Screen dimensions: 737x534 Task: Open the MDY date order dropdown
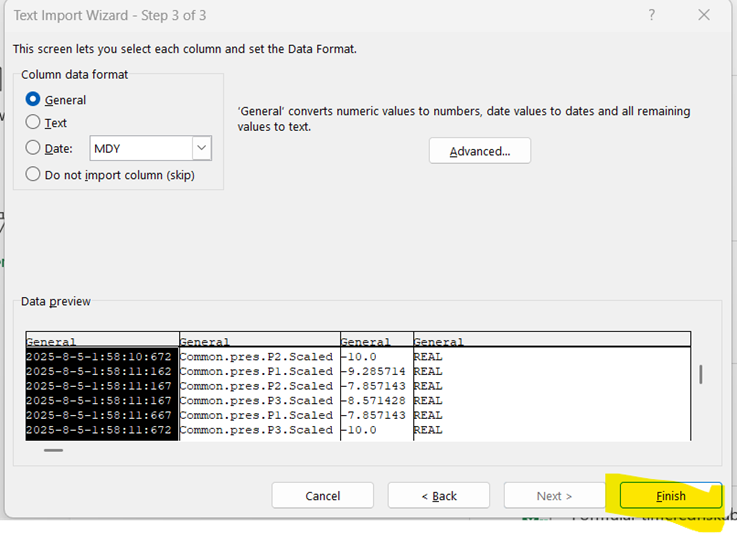pos(202,148)
